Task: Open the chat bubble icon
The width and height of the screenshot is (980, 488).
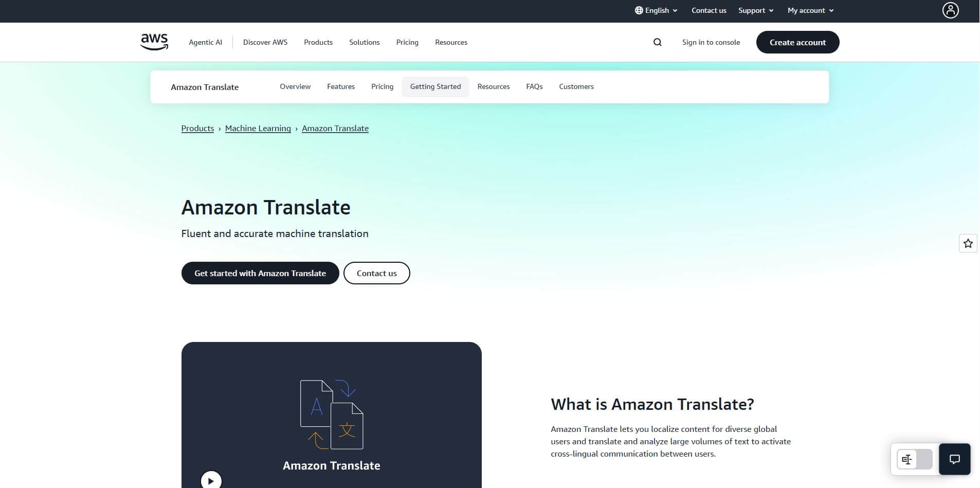Action: (x=954, y=459)
